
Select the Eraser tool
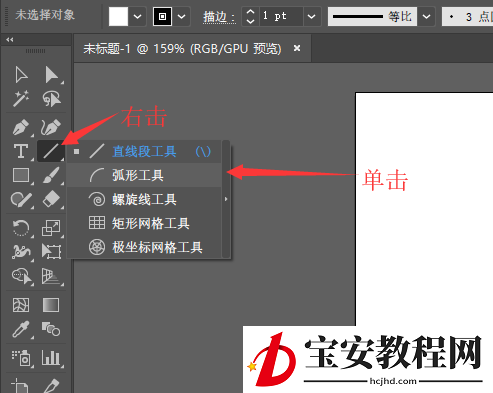click(x=51, y=199)
